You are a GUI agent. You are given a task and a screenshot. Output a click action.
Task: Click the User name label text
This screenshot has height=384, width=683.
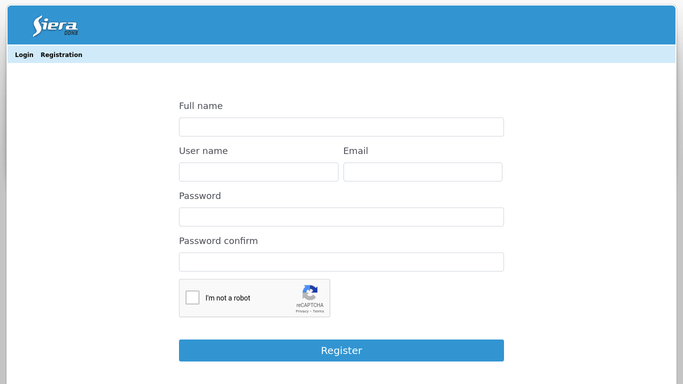pos(203,151)
